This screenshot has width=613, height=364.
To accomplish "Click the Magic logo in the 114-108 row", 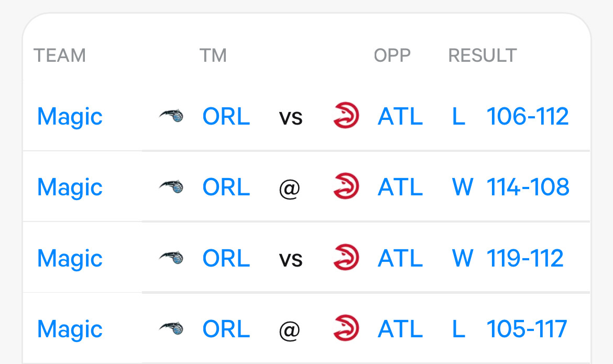I will [171, 186].
